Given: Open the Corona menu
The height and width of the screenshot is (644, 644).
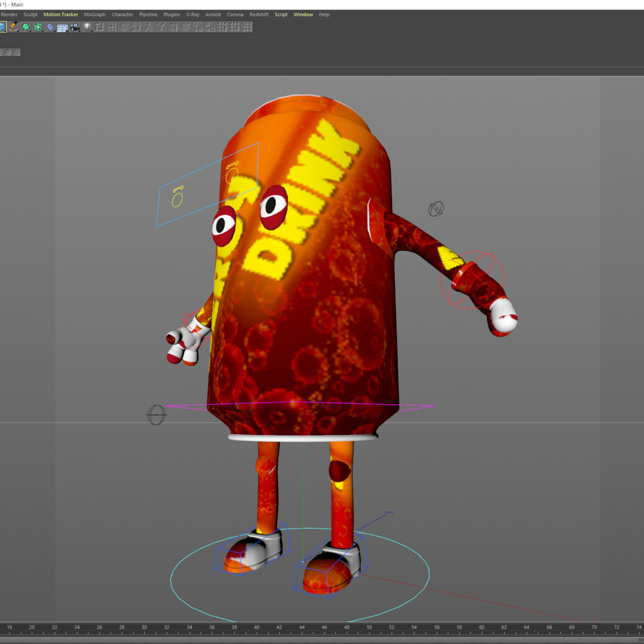Looking at the screenshot, I should (235, 14).
